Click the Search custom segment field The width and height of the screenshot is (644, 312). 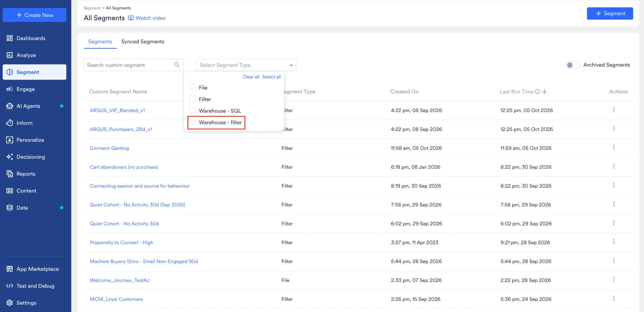point(134,65)
